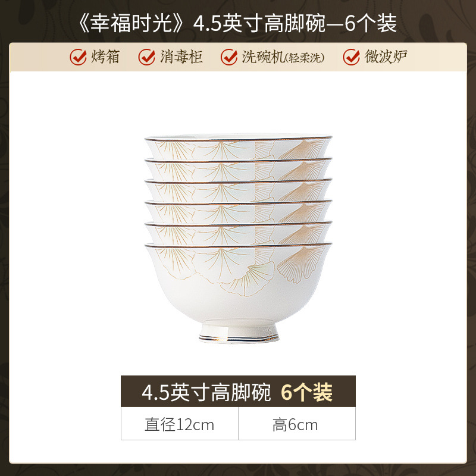Click the red checkmark beside 烤箱
This screenshot has width=476, height=476.
tap(79, 57)
